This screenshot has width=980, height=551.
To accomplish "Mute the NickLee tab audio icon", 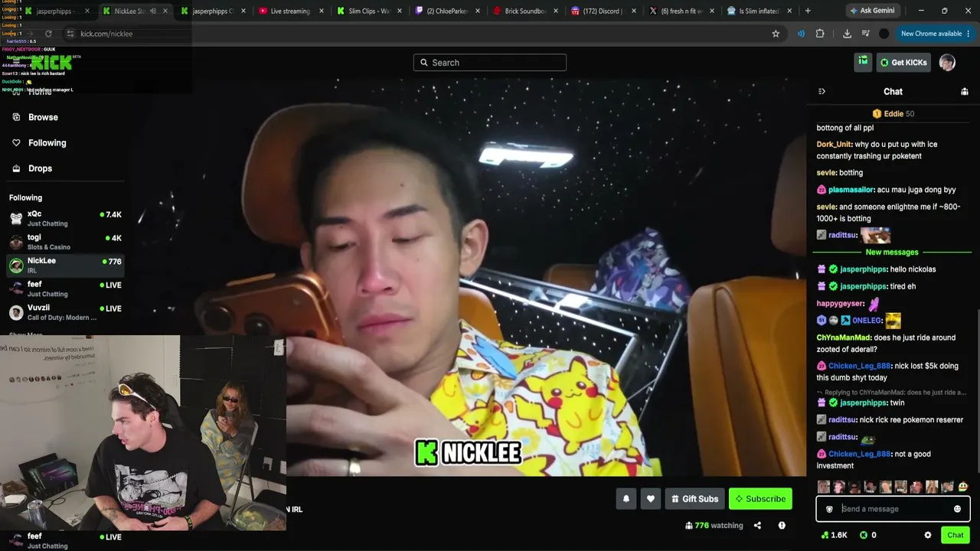I will coord(152,11).
